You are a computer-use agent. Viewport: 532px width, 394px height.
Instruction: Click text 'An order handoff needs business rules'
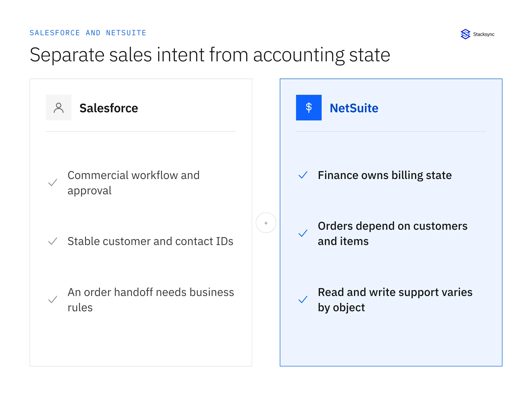[x=151, y=300]
